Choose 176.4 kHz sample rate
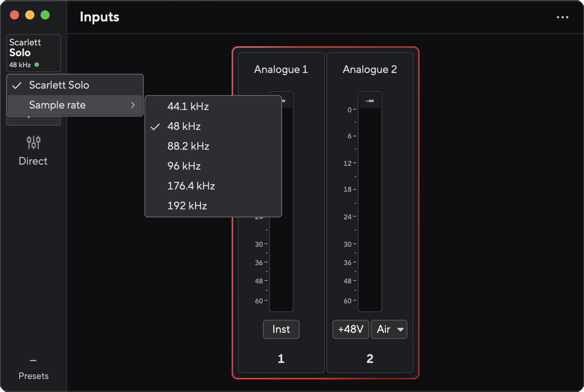 tap(213, 186)
